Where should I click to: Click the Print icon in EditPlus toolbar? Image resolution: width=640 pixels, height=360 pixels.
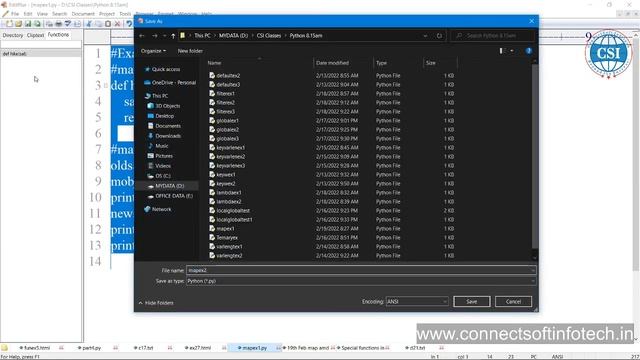point(58,24)
